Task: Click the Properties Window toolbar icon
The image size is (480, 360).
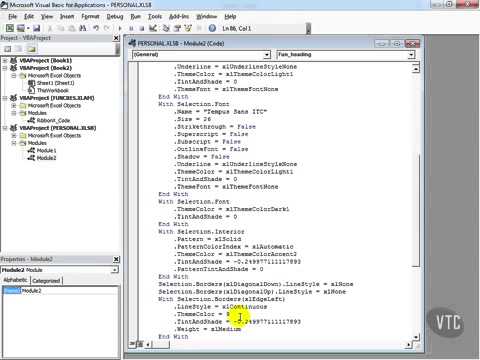Action: coord(177,28)
